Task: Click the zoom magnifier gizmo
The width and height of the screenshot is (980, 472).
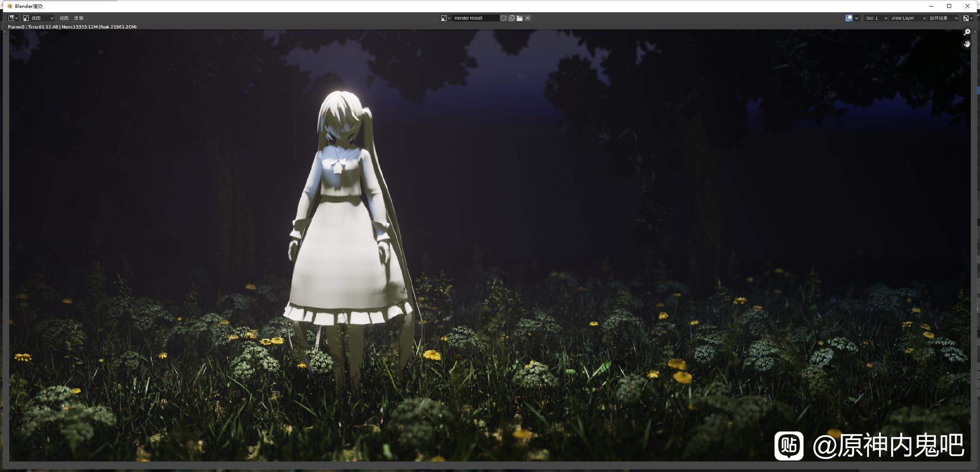Action: point(967,32)
